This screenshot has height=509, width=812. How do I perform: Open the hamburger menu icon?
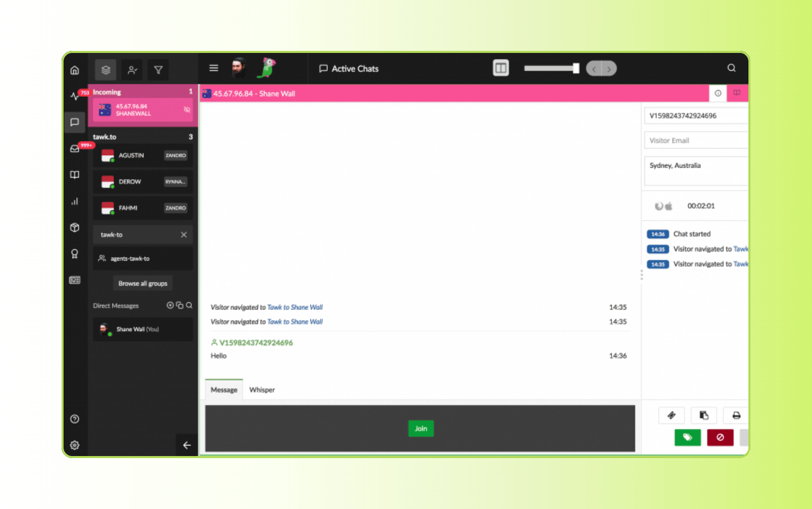214,68
